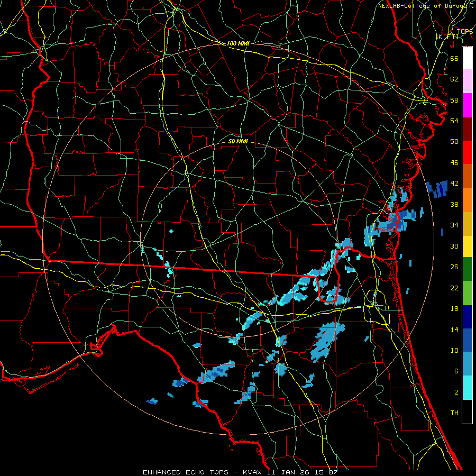The image size is (476, 476).
Task: Click the TH legend label
Action: tap(454, 413)
